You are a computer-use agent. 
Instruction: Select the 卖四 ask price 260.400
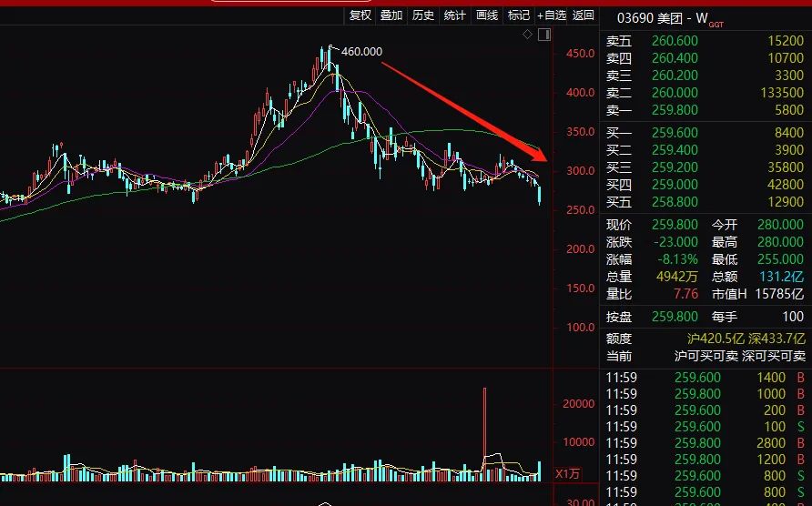point(675,58)
